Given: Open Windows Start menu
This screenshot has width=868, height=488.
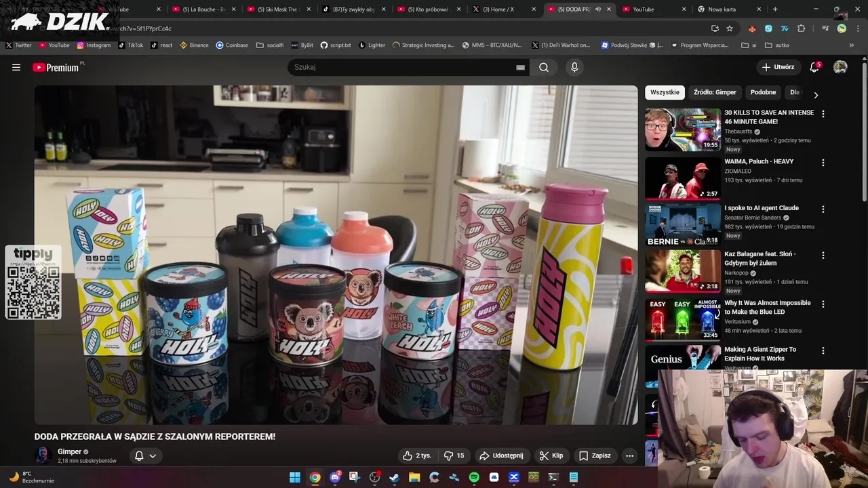Looking at the screenshot, I should pyautogui.click(x=295, y=477).
